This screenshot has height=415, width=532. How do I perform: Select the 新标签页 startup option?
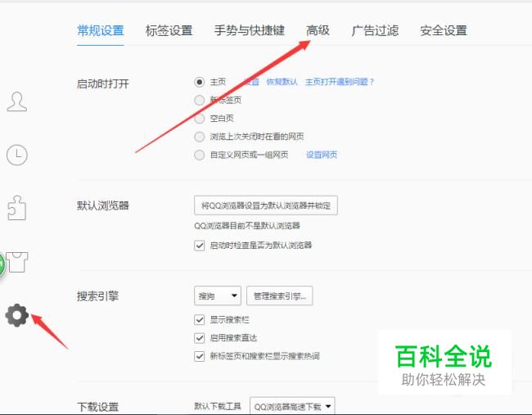(199, 100)
